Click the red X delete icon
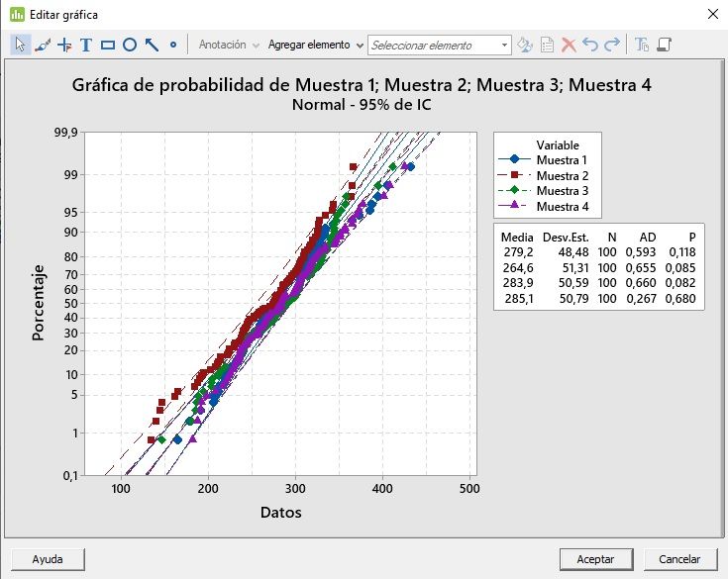The image size is (728, 579). 569,45
